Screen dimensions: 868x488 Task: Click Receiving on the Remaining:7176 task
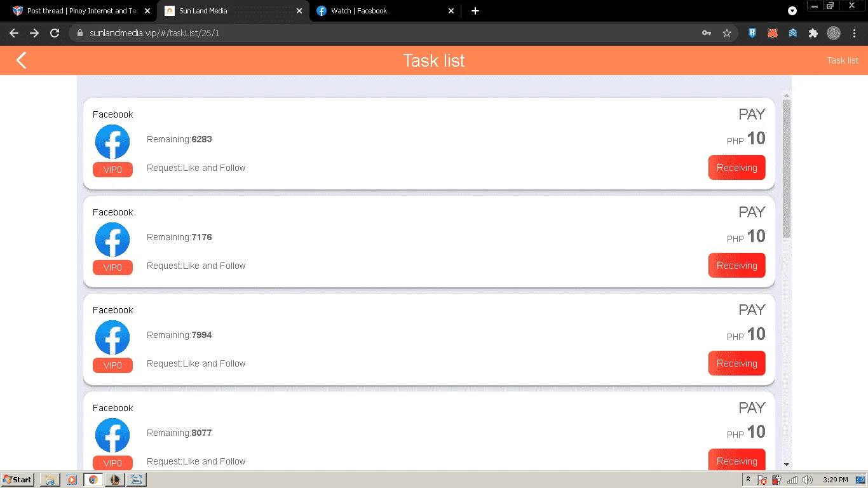pos(737,266)
